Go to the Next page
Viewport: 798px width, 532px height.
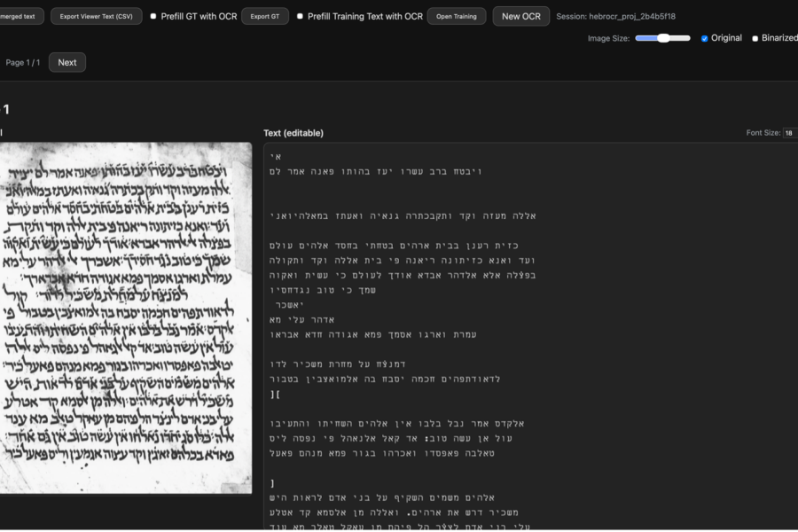[x=67, y=63]
